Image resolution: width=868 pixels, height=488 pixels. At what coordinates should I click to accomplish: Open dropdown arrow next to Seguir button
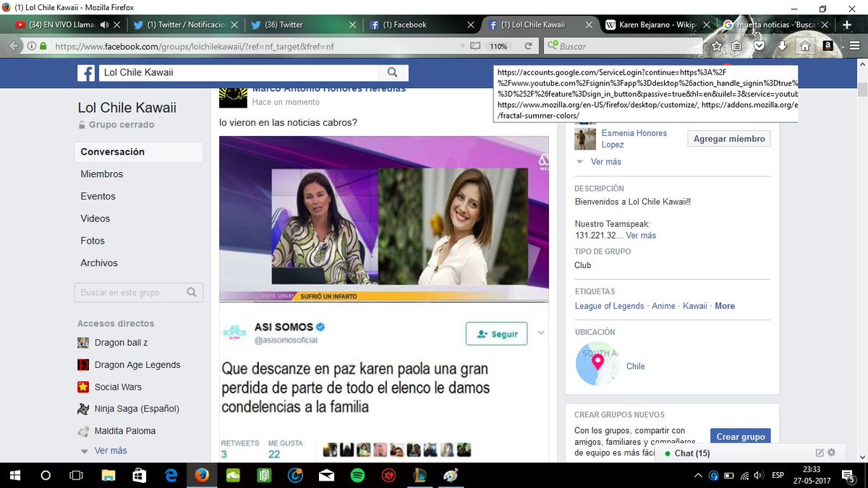pos(541,333)
